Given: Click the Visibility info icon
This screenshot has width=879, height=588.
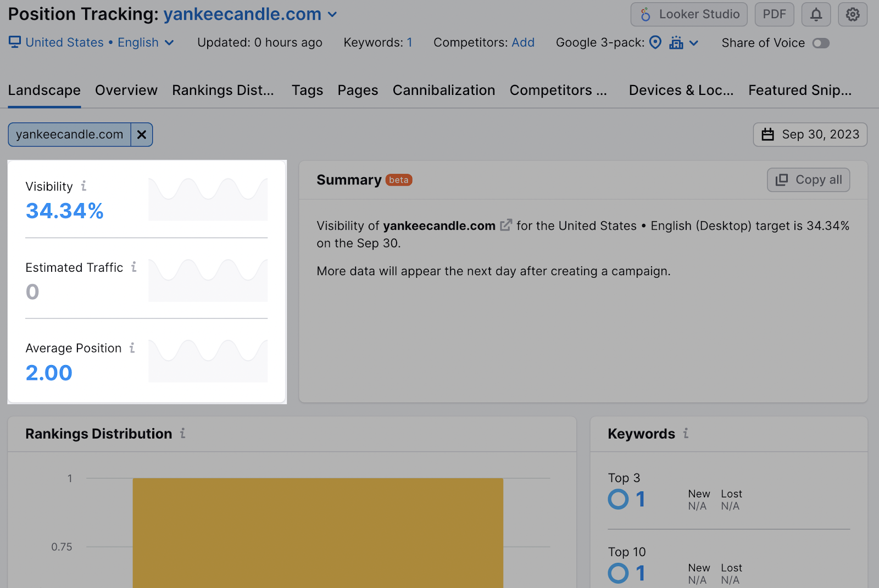Looking at the screenshot, I should [84, 186].
